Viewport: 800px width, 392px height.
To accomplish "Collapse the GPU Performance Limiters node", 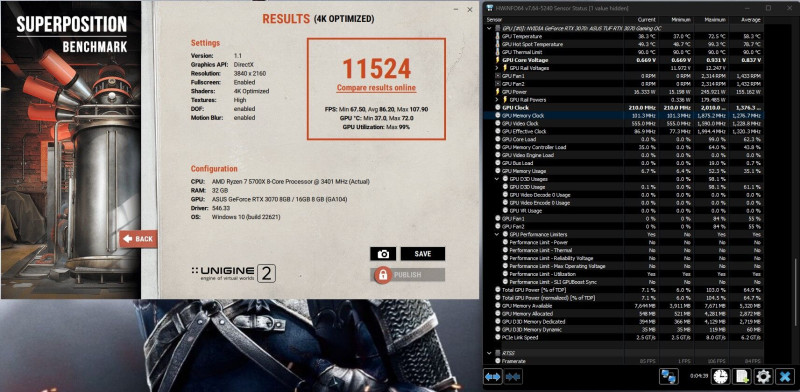I will [497, 234].
